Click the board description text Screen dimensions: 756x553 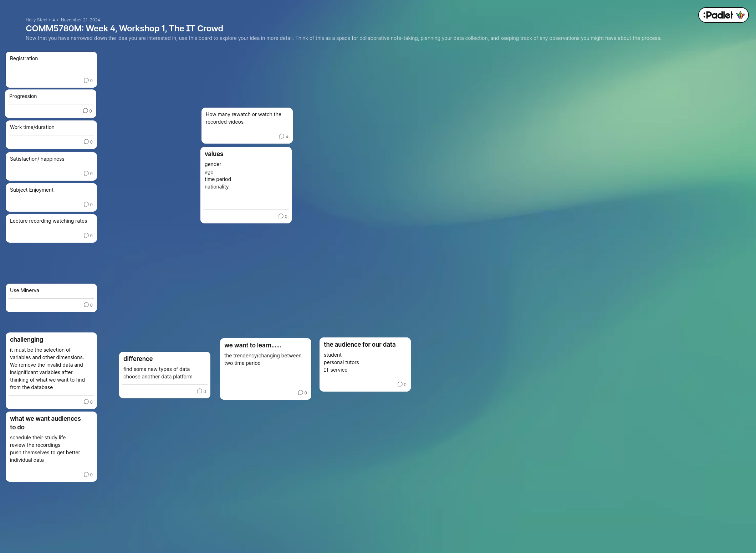[343, 38]
